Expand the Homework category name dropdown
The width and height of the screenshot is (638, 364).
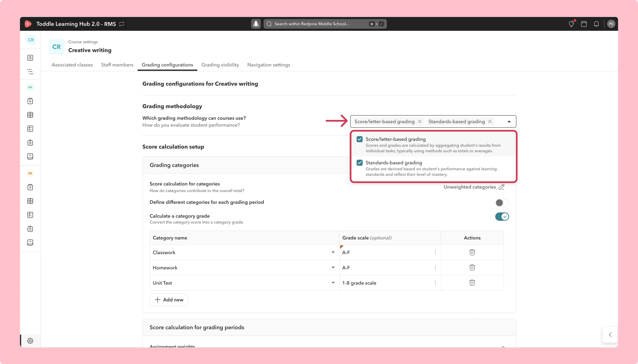333,268
